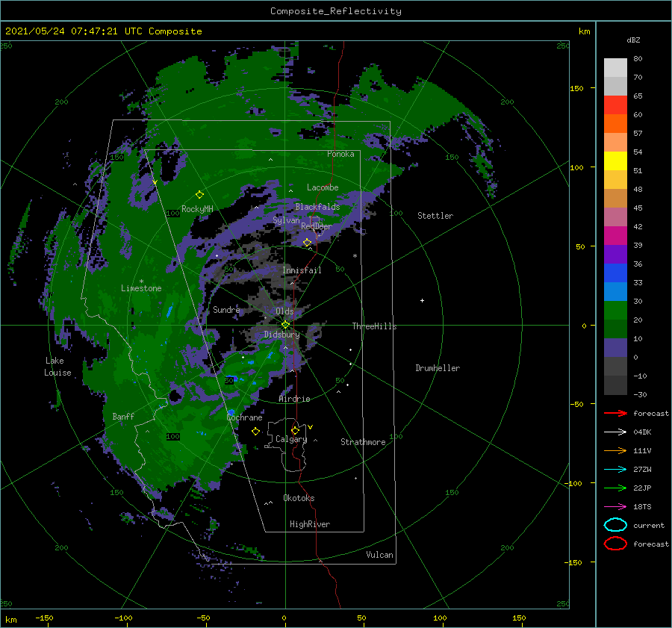Click the Banff label
672x628 pixels.
click(x=123, y=416)
